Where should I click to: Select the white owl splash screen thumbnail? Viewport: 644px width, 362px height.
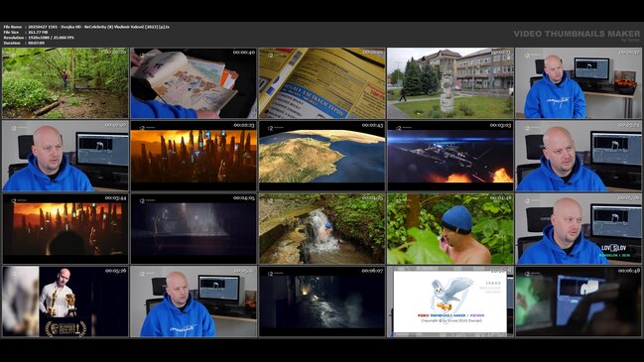pyautogui.click(x=451, y=302)
